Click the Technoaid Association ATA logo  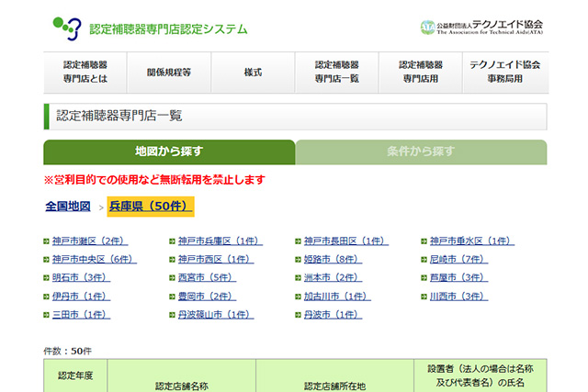tap(428, 27)
